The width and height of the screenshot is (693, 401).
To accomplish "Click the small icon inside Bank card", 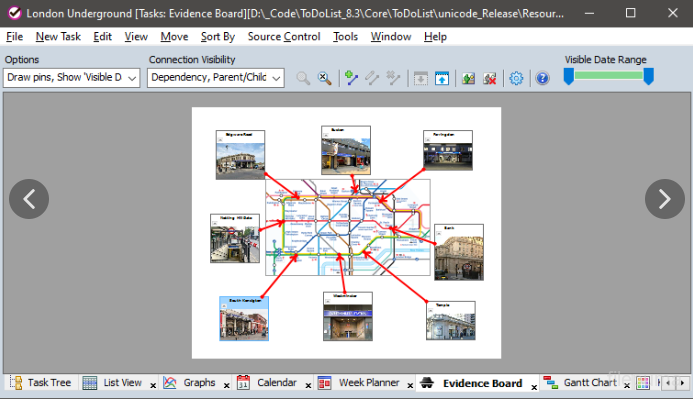I will 438,234.
